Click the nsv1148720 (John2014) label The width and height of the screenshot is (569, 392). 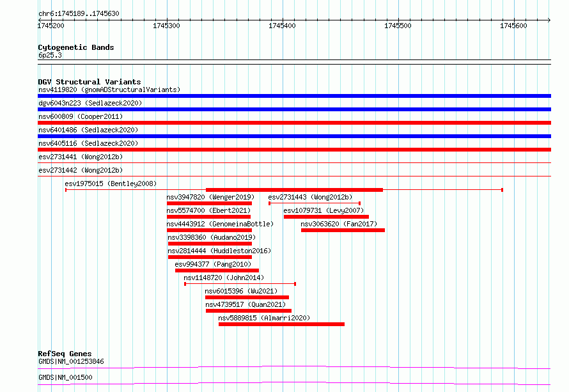point(224,278)
